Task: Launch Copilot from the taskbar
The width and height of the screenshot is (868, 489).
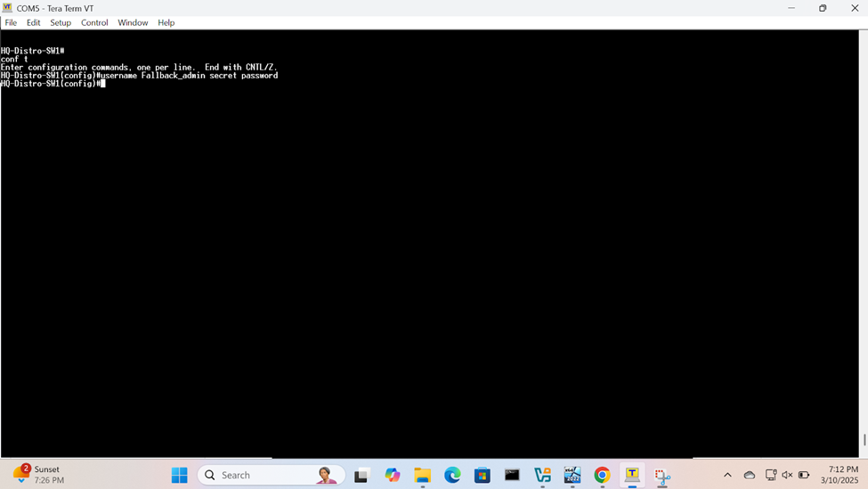Action: tap(393, 475)
